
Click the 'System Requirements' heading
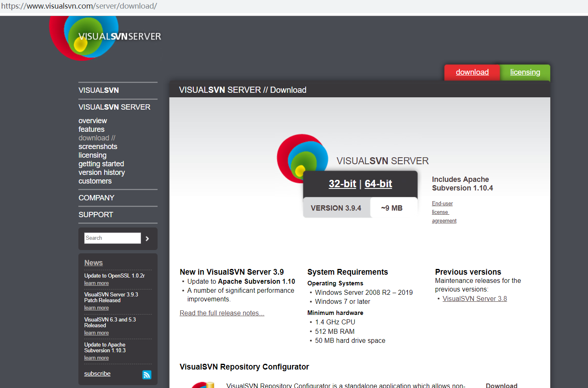click(x=348, y=272)
